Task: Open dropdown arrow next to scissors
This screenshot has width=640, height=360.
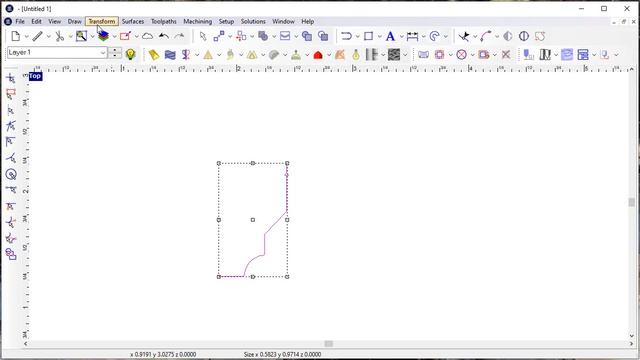Action: 71,37
